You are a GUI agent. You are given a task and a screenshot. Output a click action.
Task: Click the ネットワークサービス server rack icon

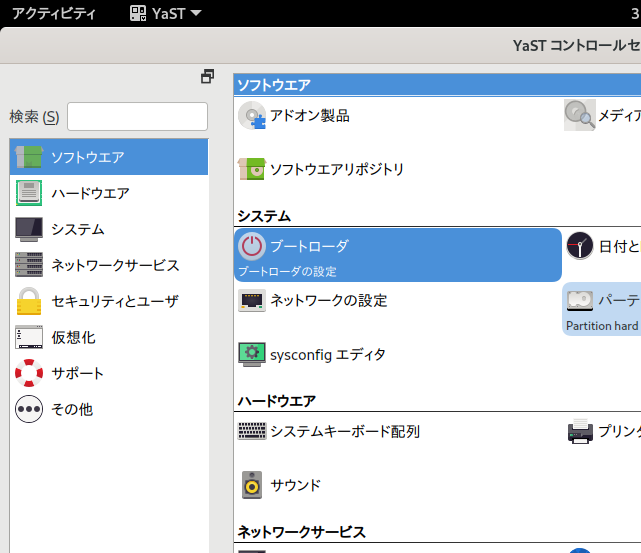[x=29, y=264]
